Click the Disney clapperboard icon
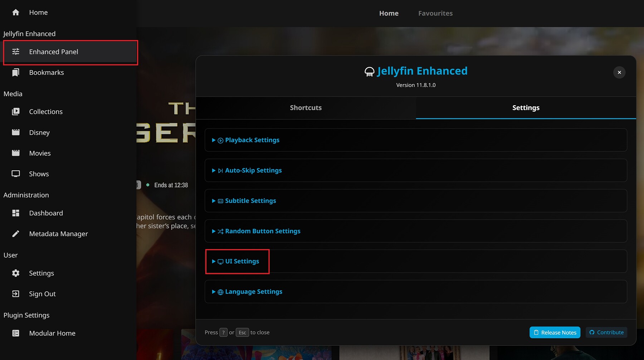The width and height of the screenshot is (644, 360). click(x=16, y=132)
